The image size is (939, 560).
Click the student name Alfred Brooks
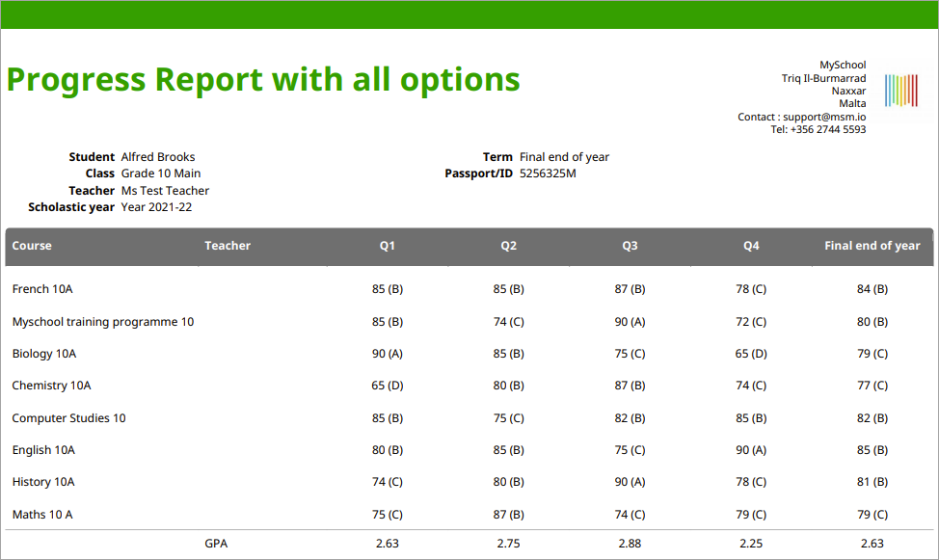[x=158, y=157]
